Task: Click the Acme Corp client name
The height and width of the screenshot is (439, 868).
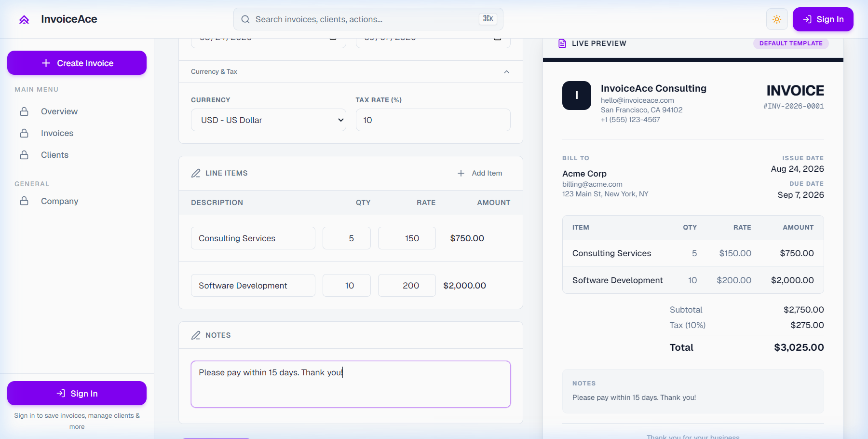Action: (x=584, y=174)
